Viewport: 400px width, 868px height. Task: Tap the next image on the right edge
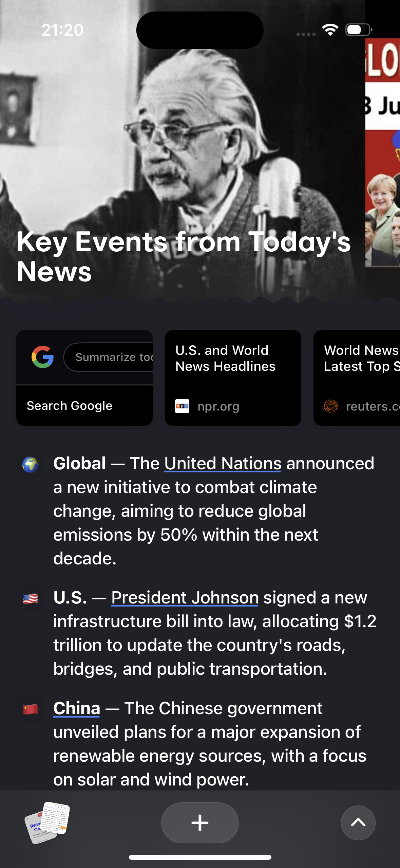click(383, 153)
